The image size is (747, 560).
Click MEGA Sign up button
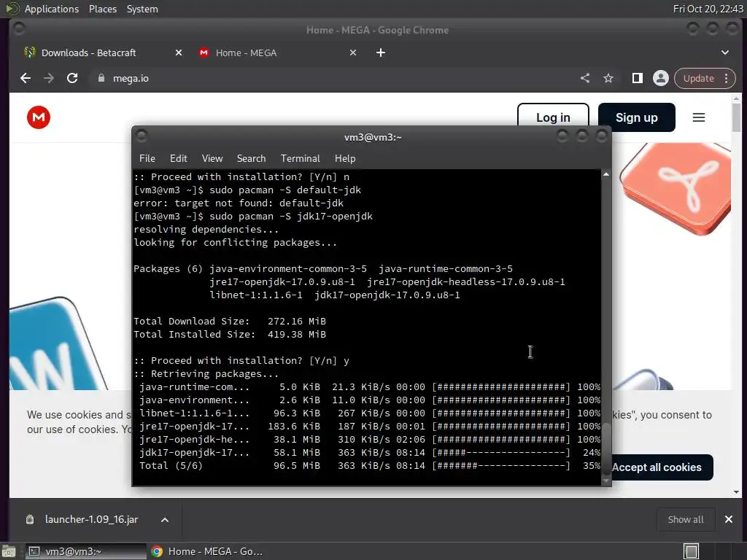(x=636, y=117)
